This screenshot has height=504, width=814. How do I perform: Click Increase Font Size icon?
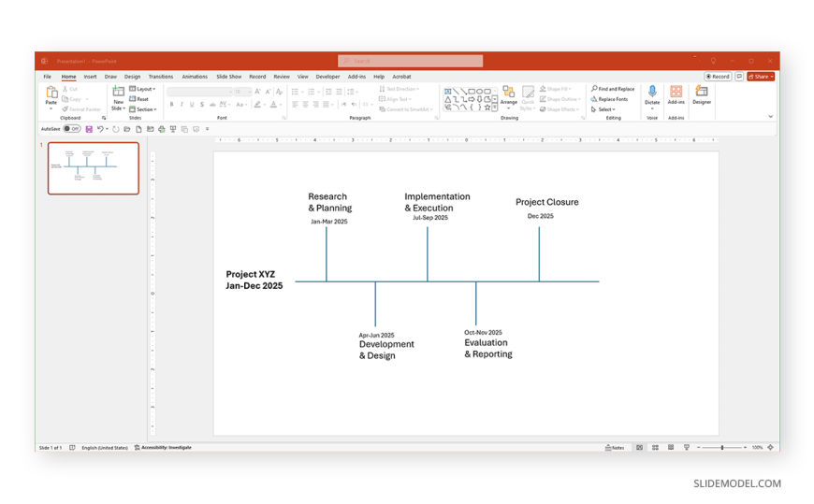pyautogui.click(x=258, y=92)
